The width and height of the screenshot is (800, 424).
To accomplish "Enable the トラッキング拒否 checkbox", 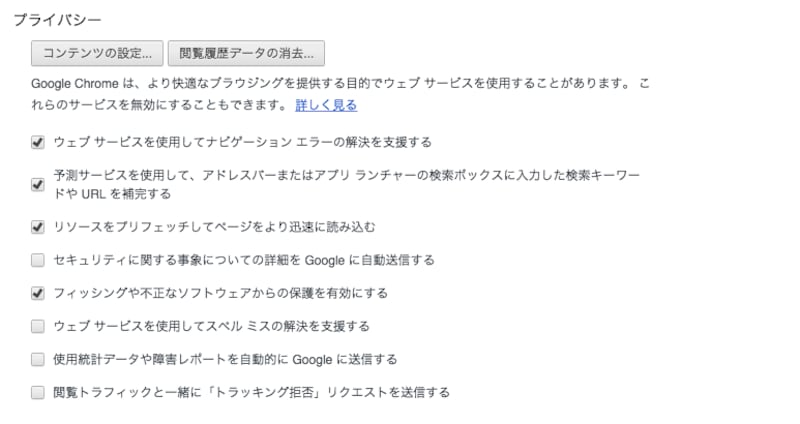I will (38, 392).
